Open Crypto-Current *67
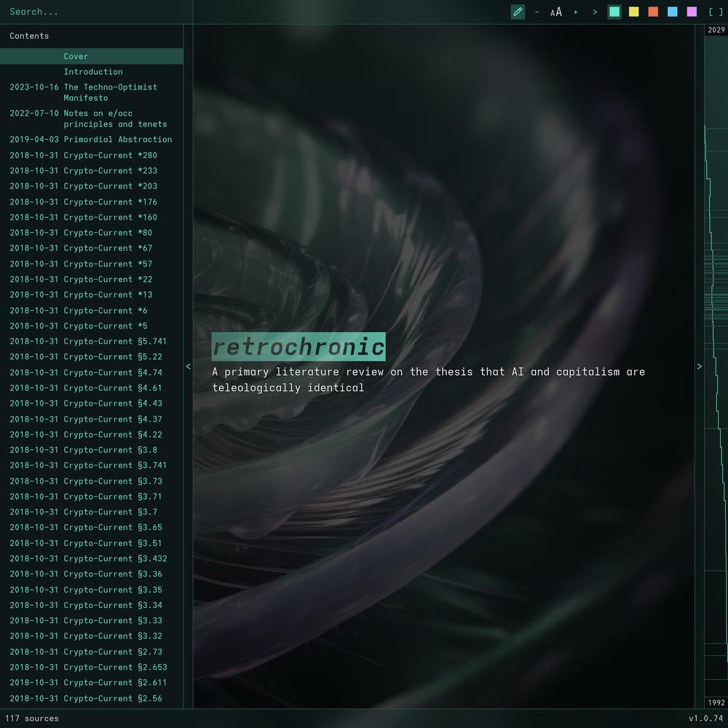Screen dimensions: 728x728 pyautogui.click(x=92, y=248)
